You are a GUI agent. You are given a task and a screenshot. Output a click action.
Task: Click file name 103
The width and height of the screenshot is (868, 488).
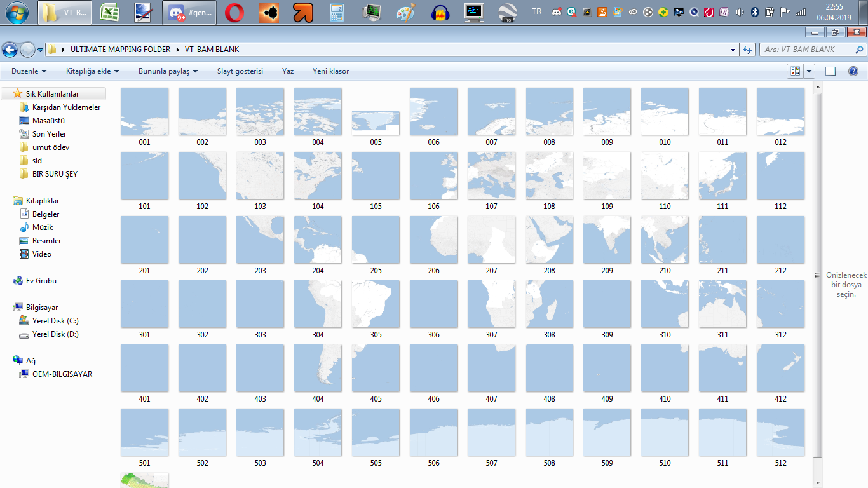point(260,207)
